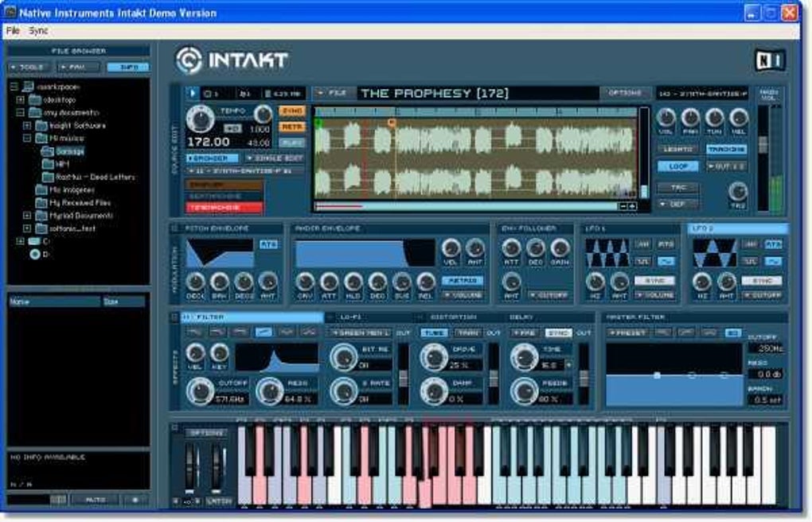Click the TRG button
The width and height of the screenshot is (812, 522).
tap(677, 188)
